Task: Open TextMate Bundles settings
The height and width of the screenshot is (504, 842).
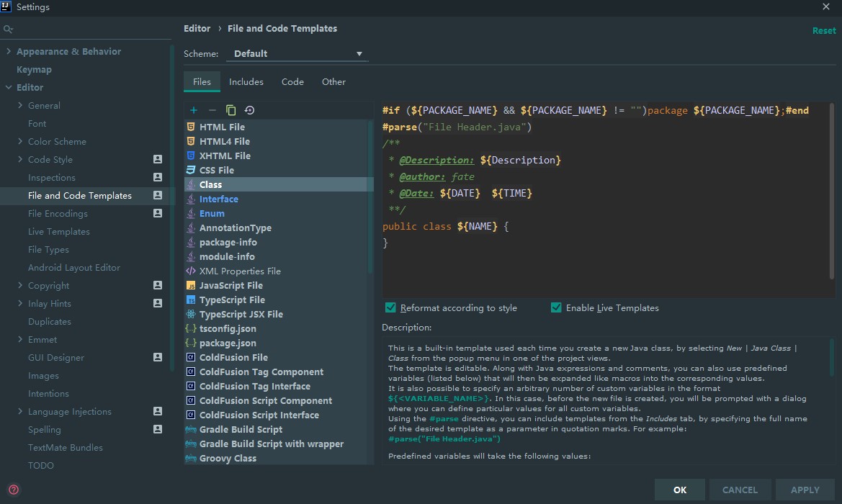Action: (x=66, y=447)
